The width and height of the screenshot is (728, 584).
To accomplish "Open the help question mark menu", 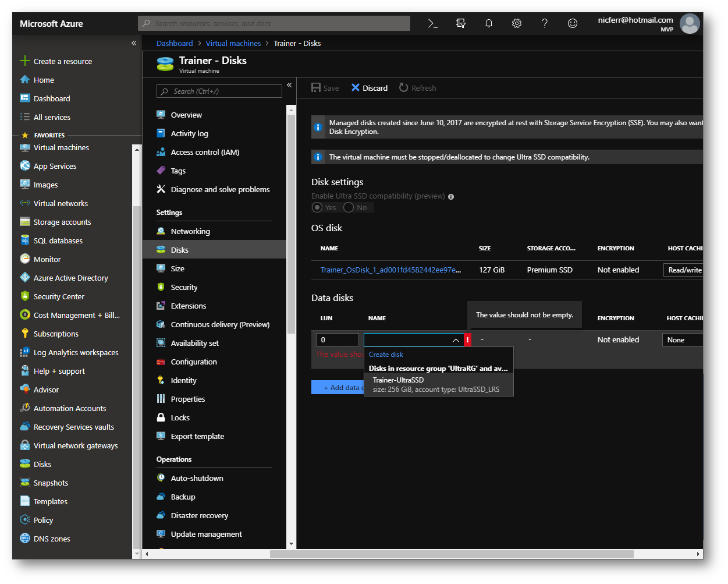I will pos(545,23).
